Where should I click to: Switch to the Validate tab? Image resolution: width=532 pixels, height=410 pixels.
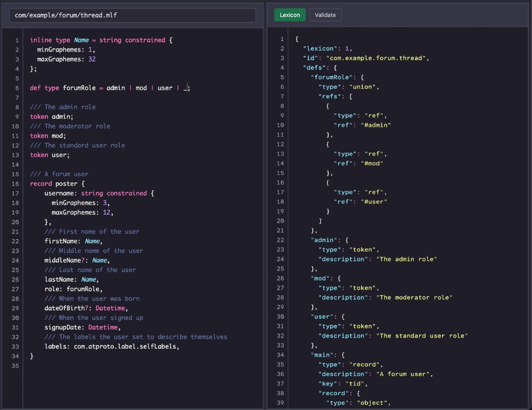pyautogui.click(x=325, y=15)
